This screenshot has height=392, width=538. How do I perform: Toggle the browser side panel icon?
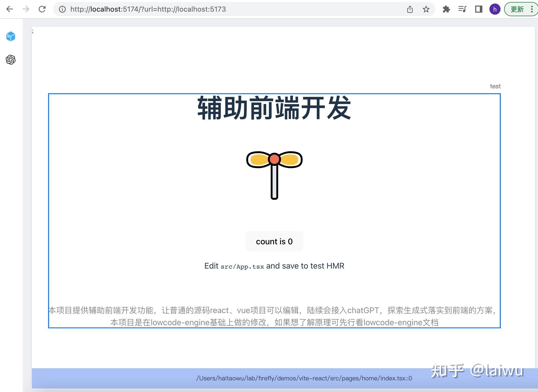coord(479,9)
